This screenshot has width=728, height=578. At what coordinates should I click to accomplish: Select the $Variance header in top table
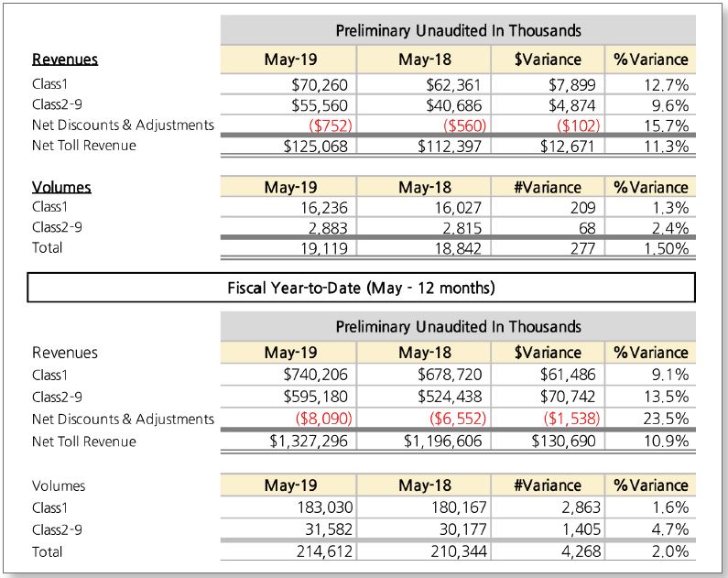548,60
